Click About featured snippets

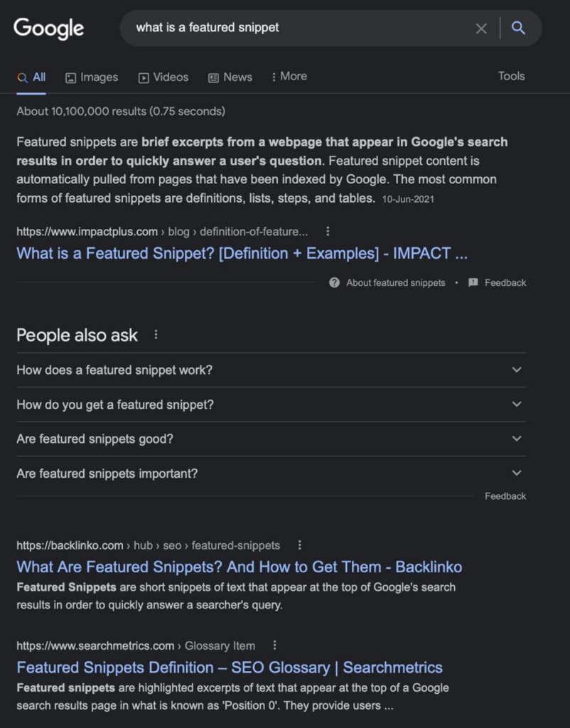(395, 282)
